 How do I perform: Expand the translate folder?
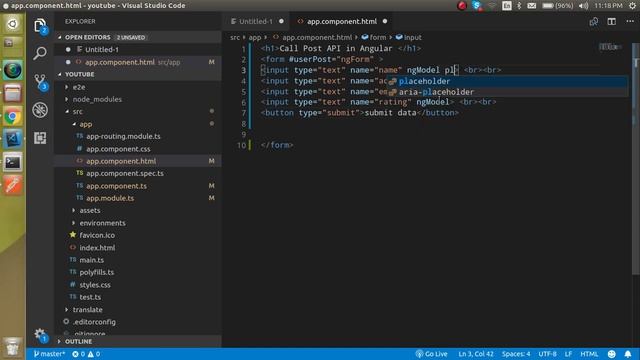67,310
